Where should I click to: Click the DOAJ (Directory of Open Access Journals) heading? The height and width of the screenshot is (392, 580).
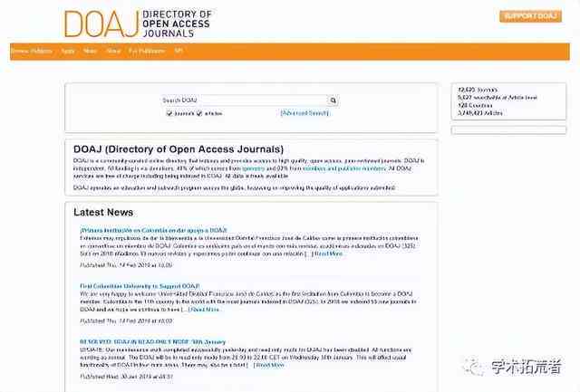[x=179, y=149]
